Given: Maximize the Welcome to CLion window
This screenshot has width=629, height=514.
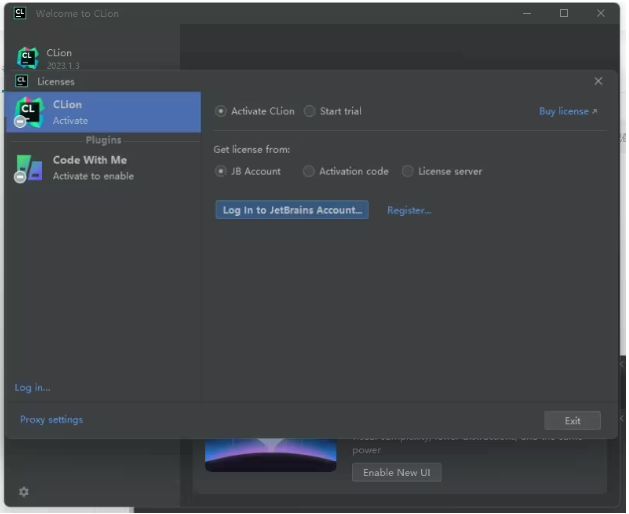Looking at the screenshot, I should point(564,13).
